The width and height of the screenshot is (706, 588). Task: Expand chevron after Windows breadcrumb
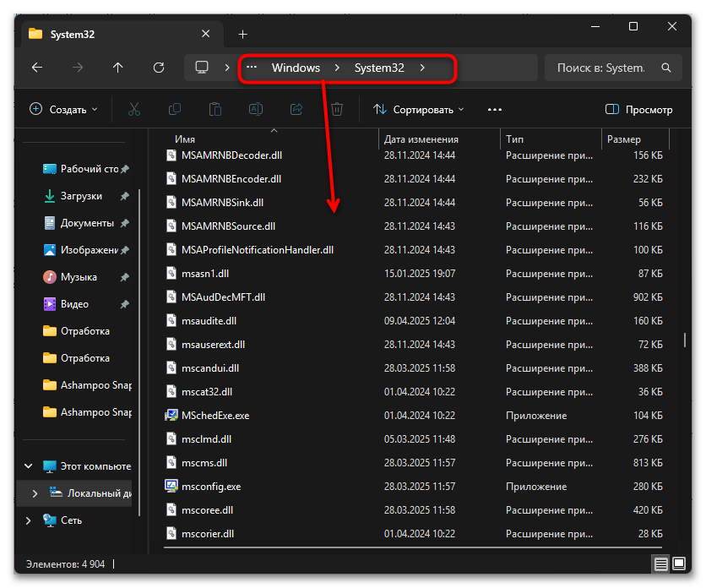337,68
